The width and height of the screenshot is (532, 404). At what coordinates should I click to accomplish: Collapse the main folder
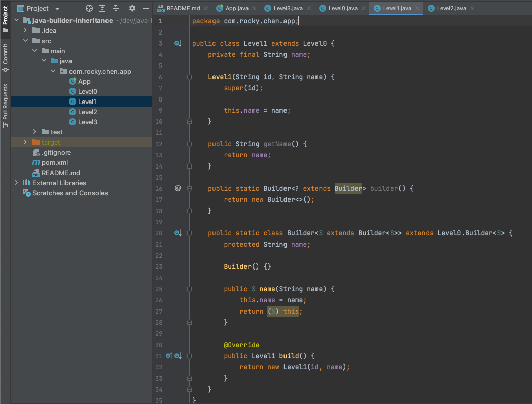tap(34, 51)
